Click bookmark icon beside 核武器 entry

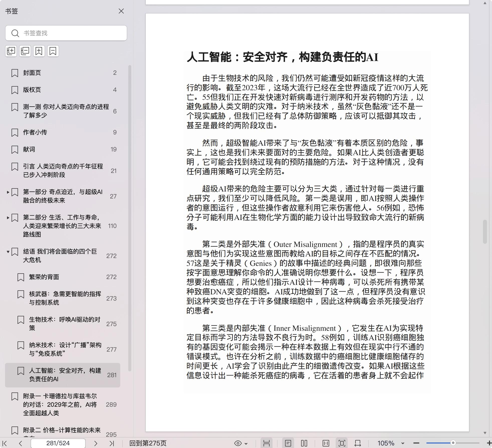21,294
